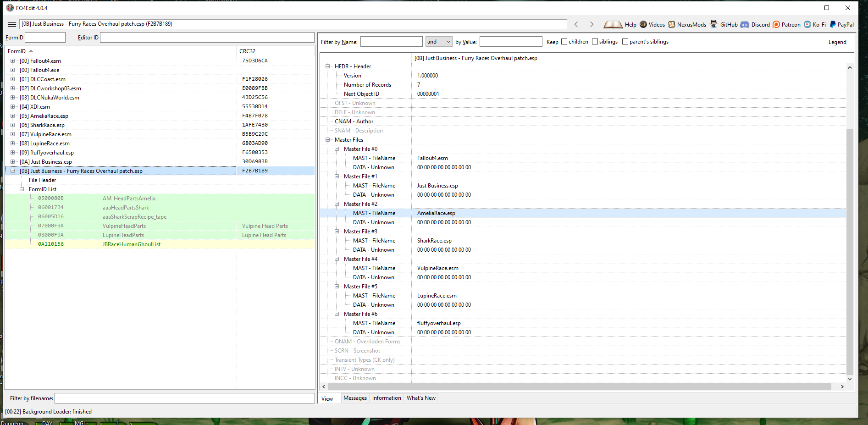Click the scroll down arrow in record view
Image resolution: width=868 pixels, height=425 pixels.
(850, 379)
